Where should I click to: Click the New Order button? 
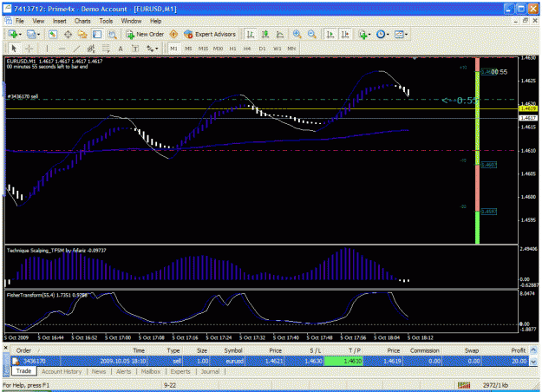point(145,34)
